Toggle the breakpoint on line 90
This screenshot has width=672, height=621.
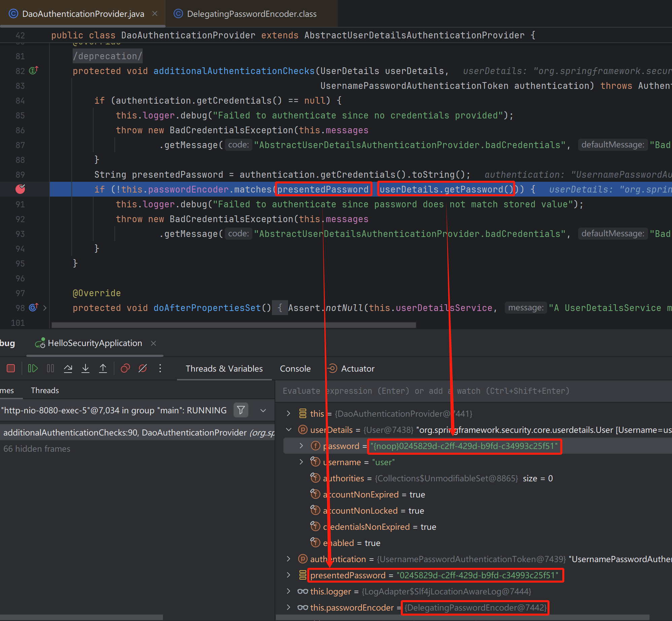(x=20, y=189)
